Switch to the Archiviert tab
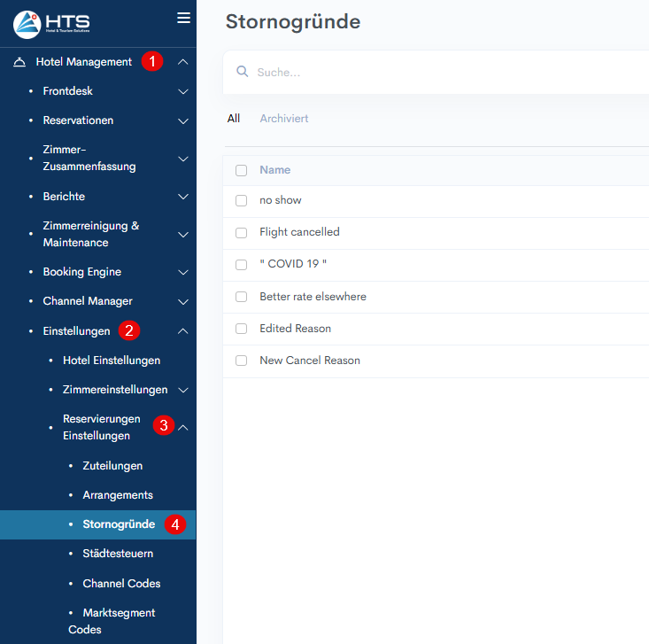Image resolution: width=649 pixels, height=644 pixels. pos(283,119)
